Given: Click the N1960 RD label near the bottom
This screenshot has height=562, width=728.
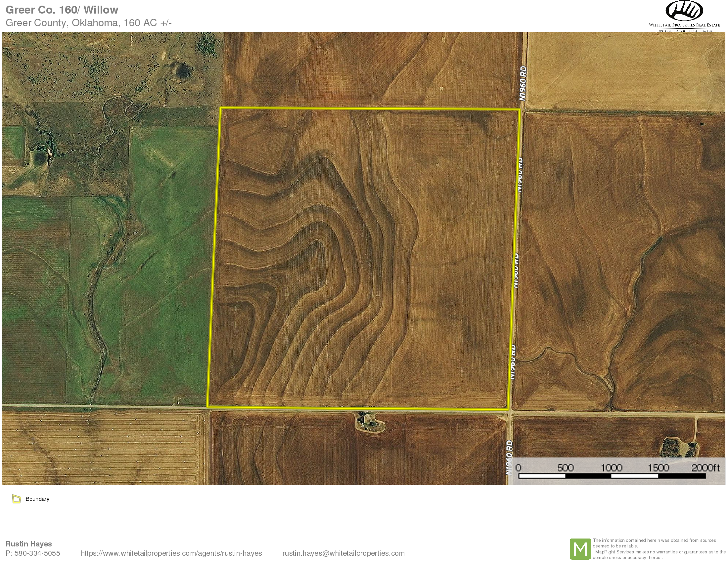Looking at the screenshot, I should click(509, 458).
